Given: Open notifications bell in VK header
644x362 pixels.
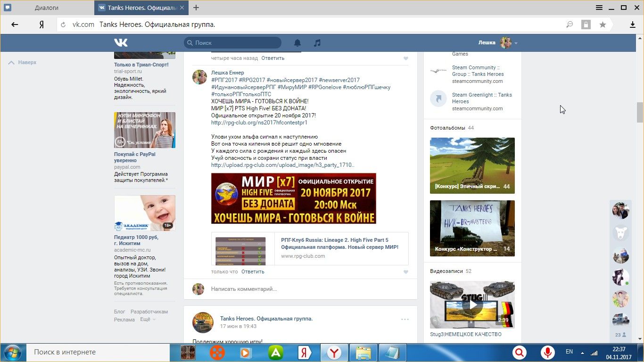Looking at the screenshot, I should coord(297,43).
